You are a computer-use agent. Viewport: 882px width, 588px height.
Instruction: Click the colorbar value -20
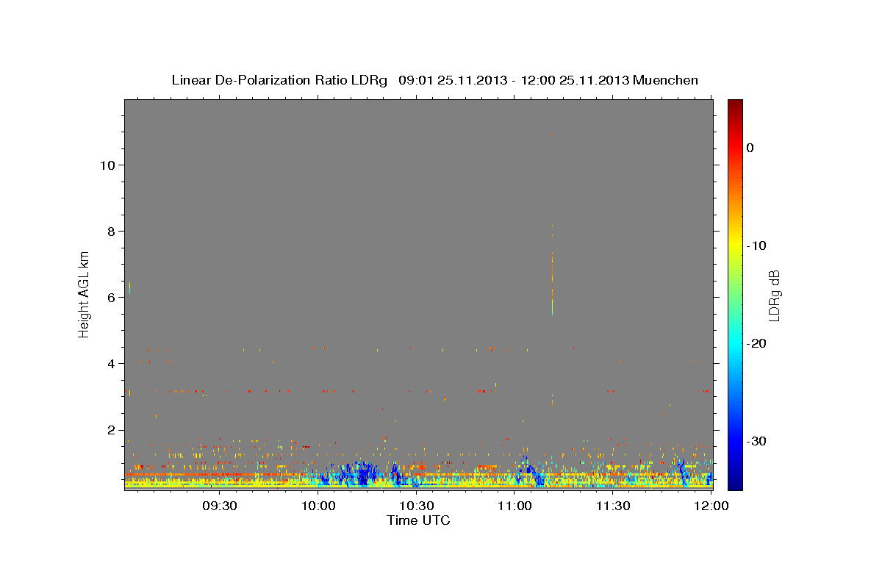pyautogui.click(x=756, y=343)
